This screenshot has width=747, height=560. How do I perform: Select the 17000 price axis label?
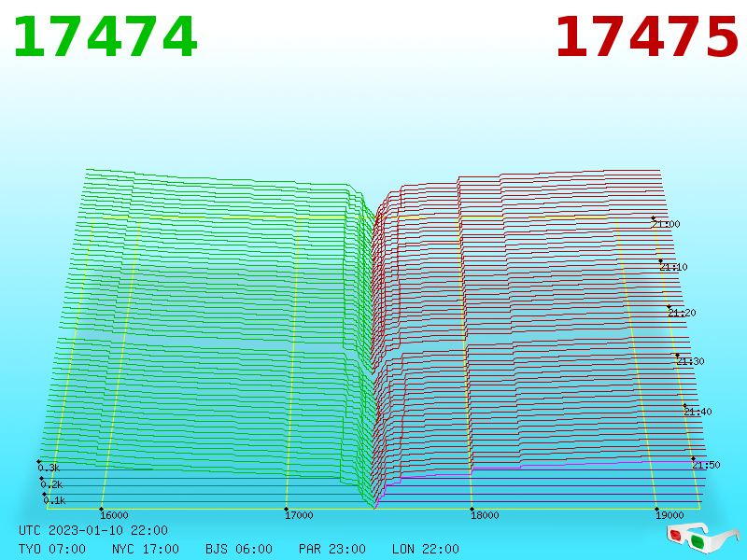[x=299, y=515]
